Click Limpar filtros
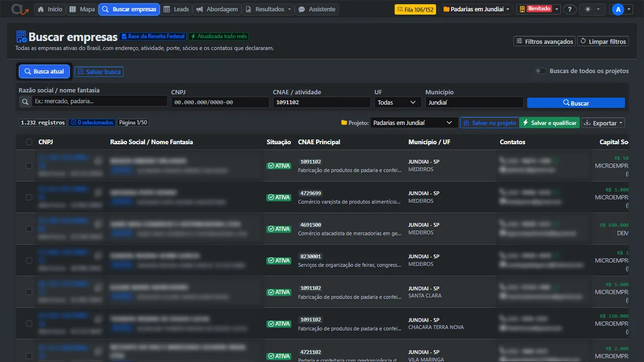Screen dimensions: 644x362 pos(603,41)
